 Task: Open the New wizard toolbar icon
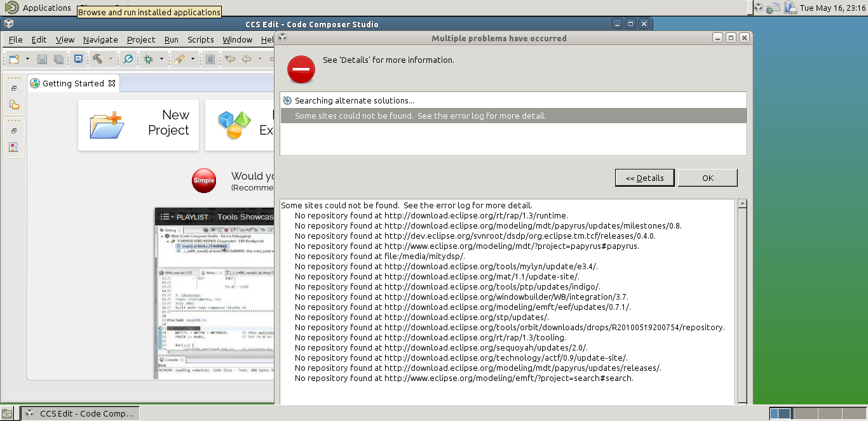[15, 59]
